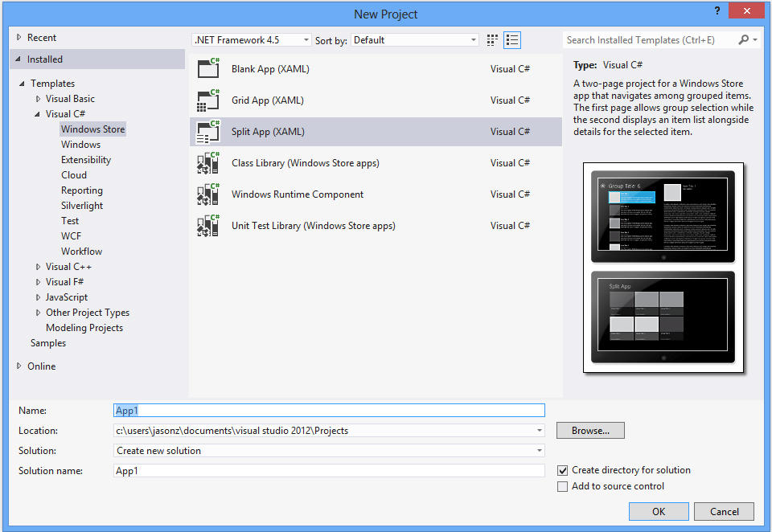This screenshot has height=532, width=772.
Task: Enable Add to source control
Action: pos(561,486)
